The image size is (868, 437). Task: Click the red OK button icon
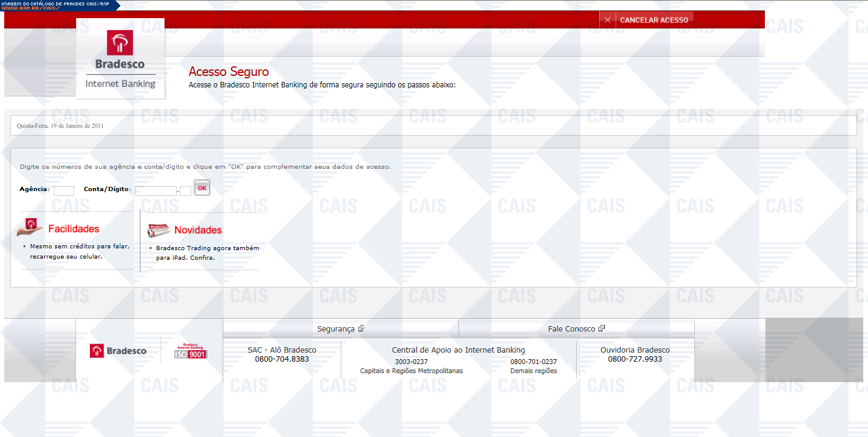pyautogui.click(x=202, y=188)
